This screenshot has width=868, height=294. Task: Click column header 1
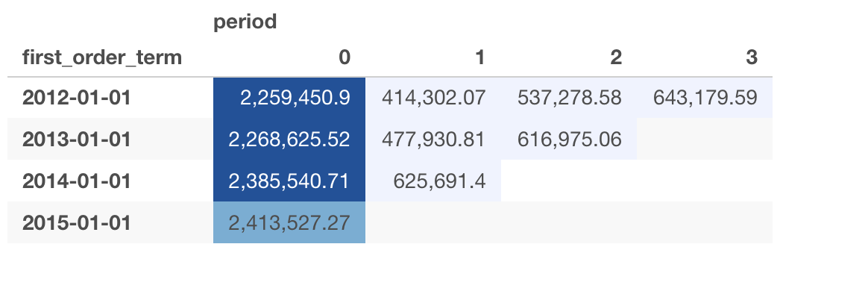480,57
